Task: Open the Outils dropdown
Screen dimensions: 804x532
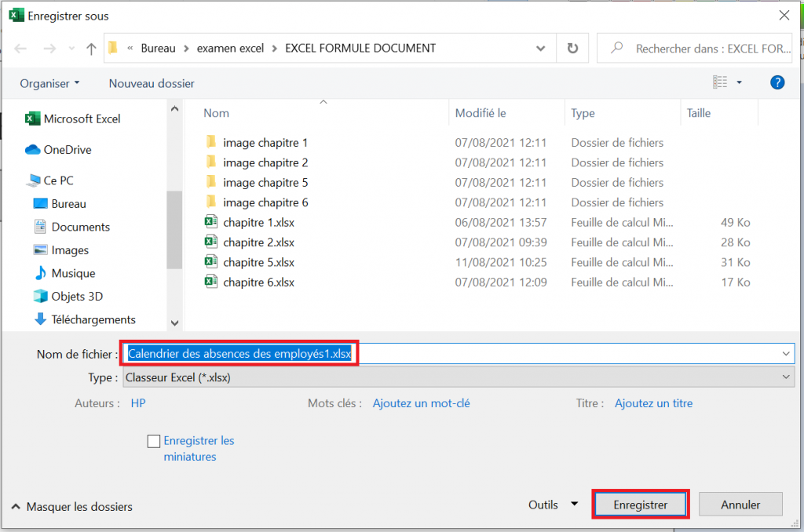Action: [x=553, y=505]
